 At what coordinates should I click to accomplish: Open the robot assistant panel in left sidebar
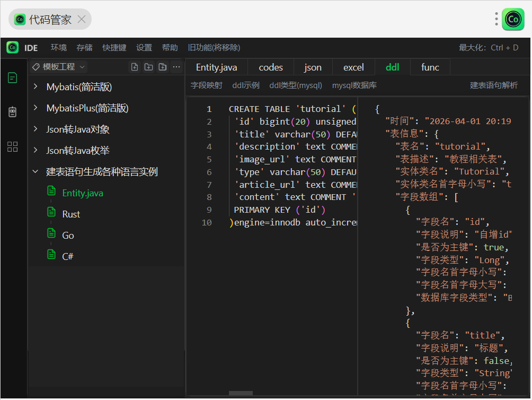tap(13, 112)
